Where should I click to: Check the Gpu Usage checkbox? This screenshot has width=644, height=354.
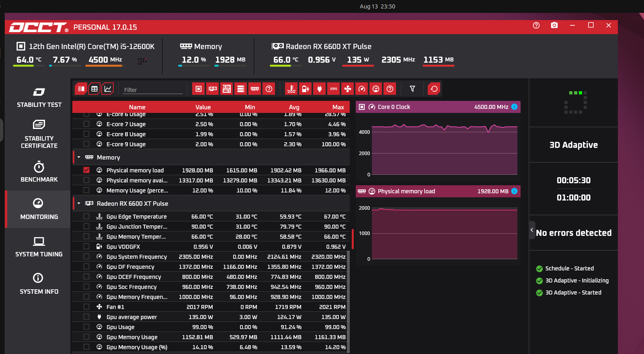pos(86,327)
